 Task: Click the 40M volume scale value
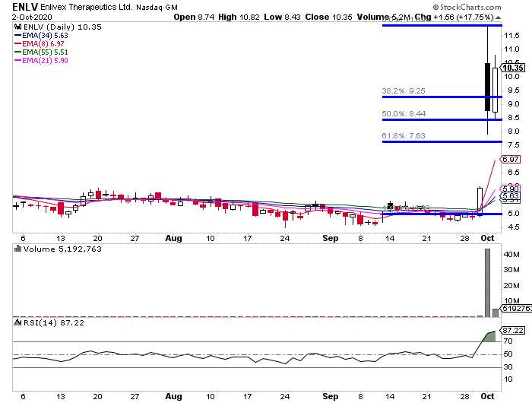(511, 254)
